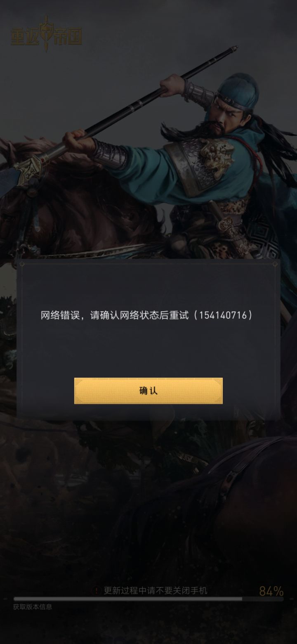The image size is (297, 644).
Task: Tap the 更新过程中请不要关闭手机 notice text
Action: (156, 591)
